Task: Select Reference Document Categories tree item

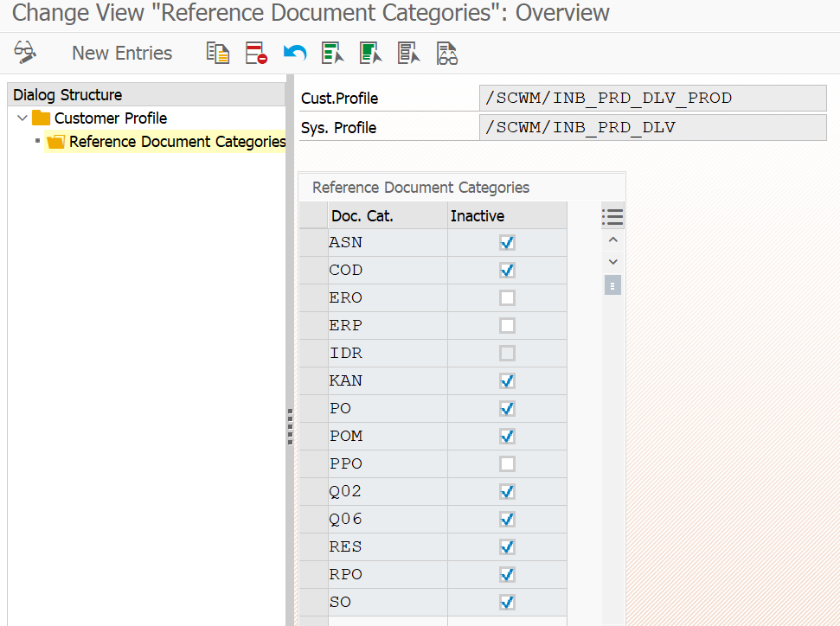Action: [x=177, y=142]
